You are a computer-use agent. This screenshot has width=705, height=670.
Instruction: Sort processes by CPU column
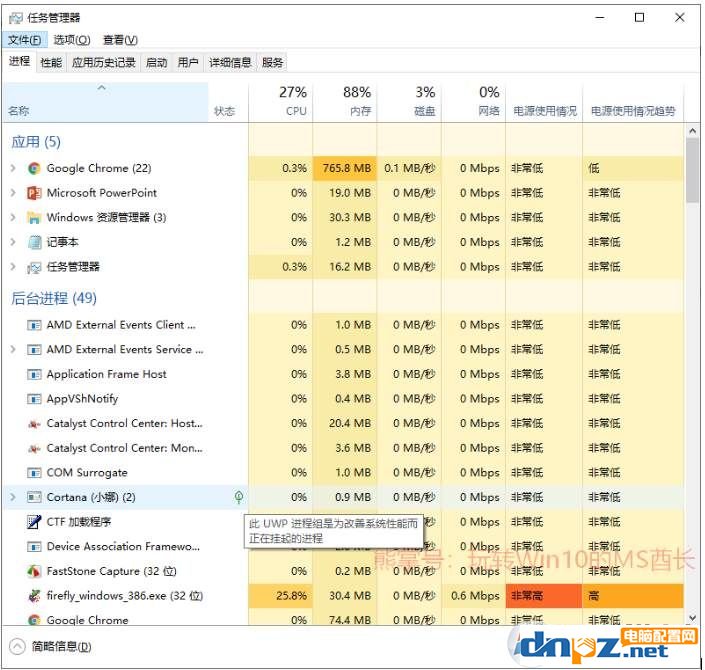point(281,102)
